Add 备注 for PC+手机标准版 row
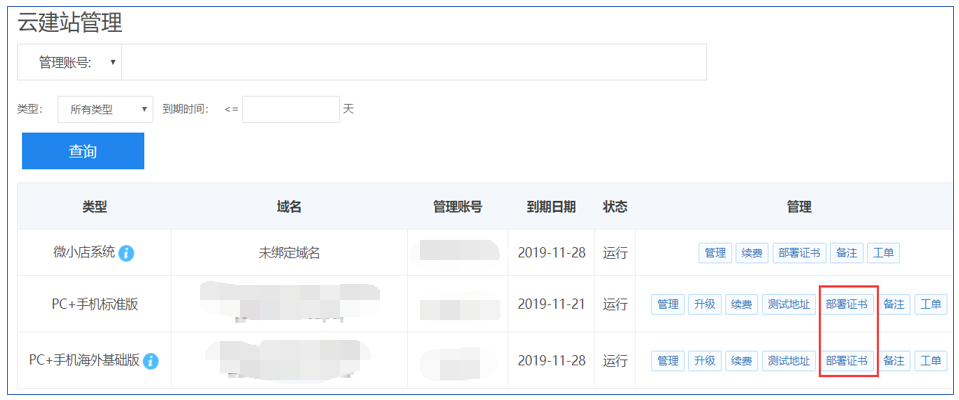This screenshot has width=959, height=400. 894,304
